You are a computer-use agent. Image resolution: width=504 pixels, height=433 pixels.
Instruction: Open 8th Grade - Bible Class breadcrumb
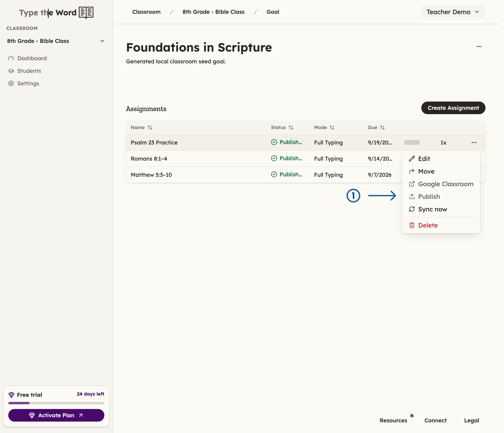pos(213,12)
